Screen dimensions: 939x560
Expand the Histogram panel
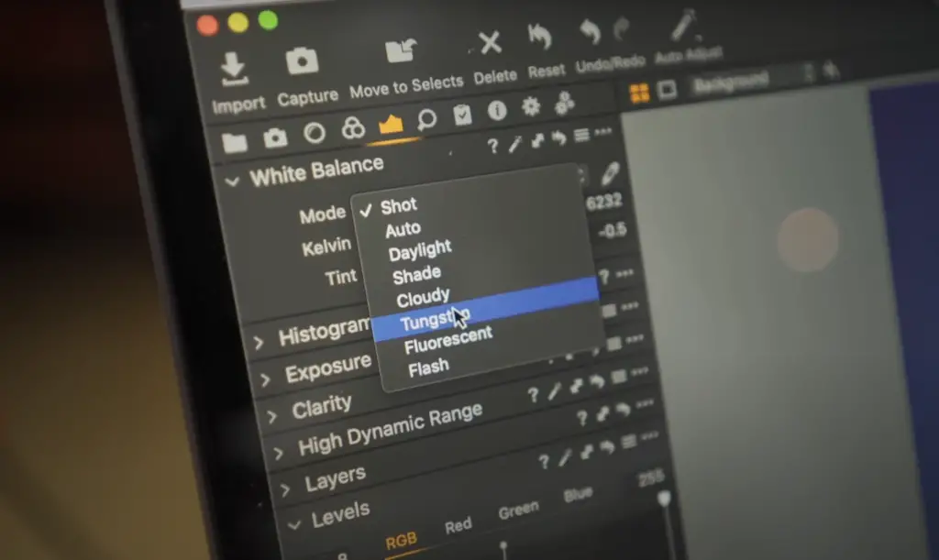[259, 343]
